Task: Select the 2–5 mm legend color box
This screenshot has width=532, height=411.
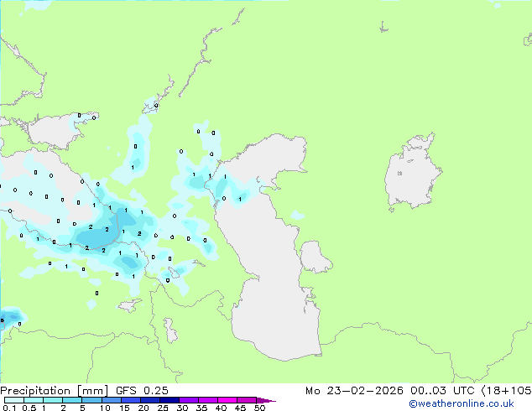Action: (72, 400)
